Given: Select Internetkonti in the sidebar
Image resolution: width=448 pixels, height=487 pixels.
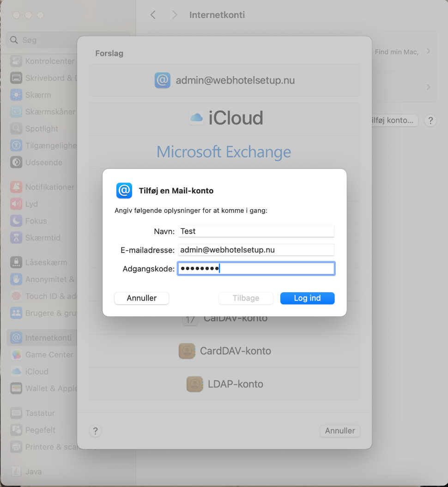Looking at the screenshot, I should 42,337.
